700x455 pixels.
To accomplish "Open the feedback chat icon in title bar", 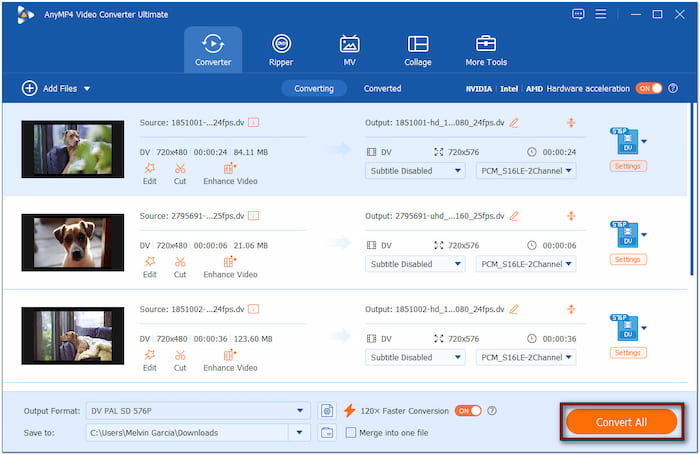I will (x=578, y=14).
